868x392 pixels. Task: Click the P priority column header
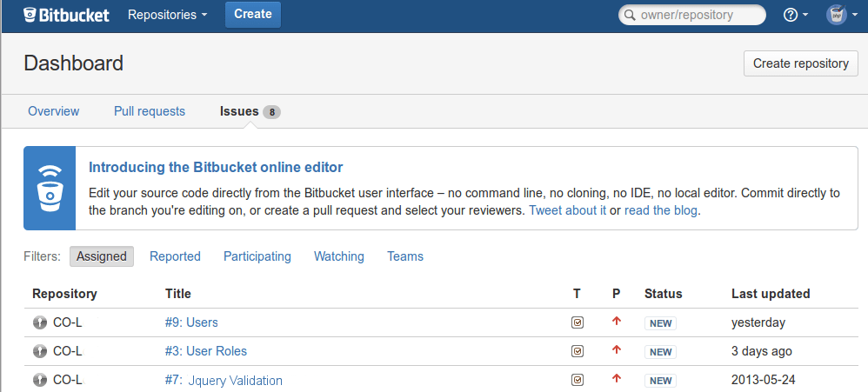[616, 294]
